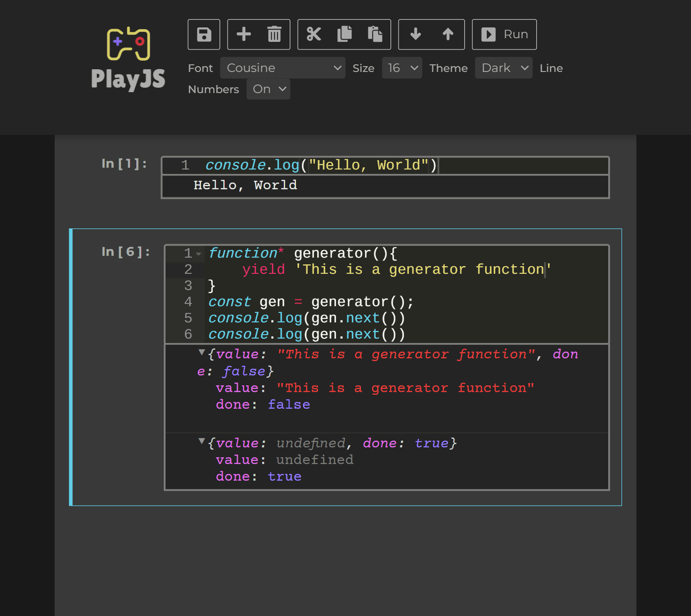Collapse the second logged object with done true
This screenshot has height=616, width=691.
(x=202, y=442)
